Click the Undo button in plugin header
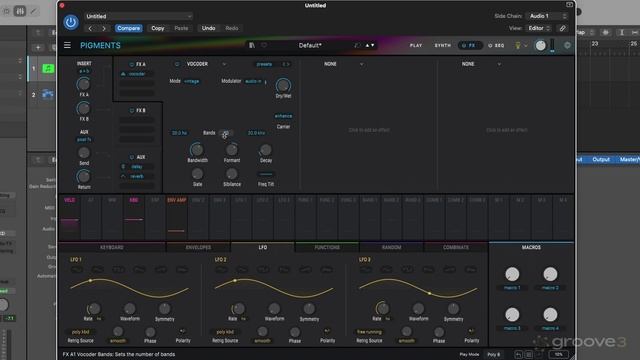The width and height of the screenshot is (640, 360). [208, 28]
